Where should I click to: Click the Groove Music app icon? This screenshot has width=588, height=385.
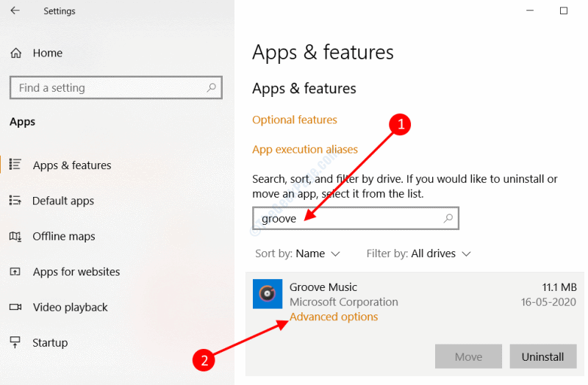pyautogui.click(x=268, y=294)
